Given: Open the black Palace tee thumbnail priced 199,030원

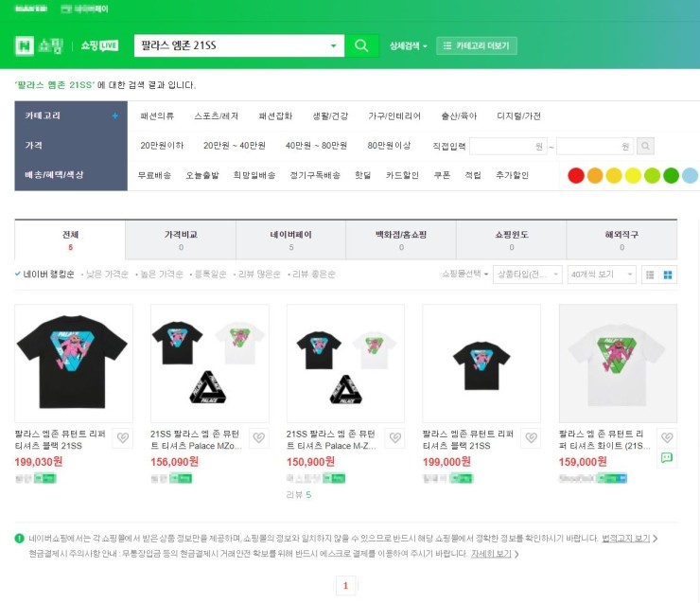Looking at the screenshot, I should pos(74,364).
